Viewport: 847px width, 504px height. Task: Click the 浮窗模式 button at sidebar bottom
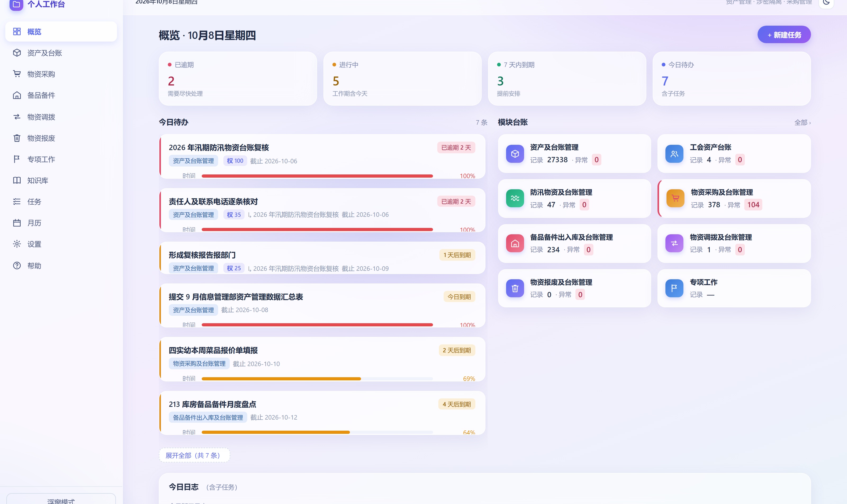point(61,499)
